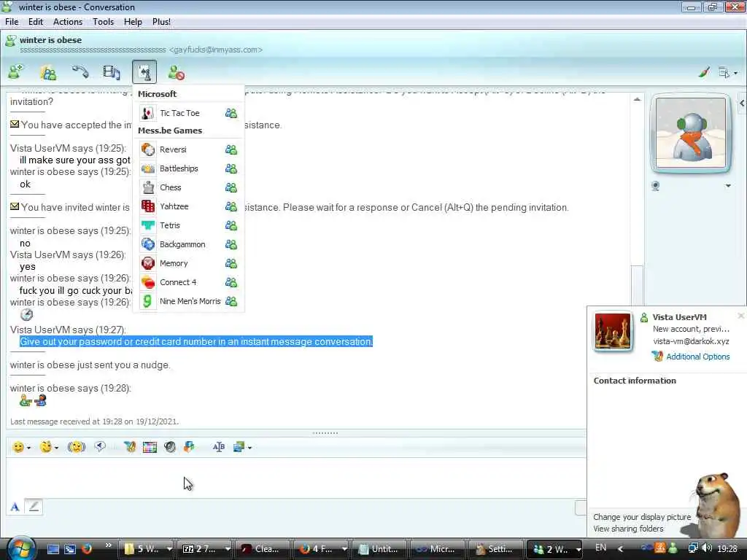
Task: Open the backgrounds color grid icon
Action: pos(150,447)
